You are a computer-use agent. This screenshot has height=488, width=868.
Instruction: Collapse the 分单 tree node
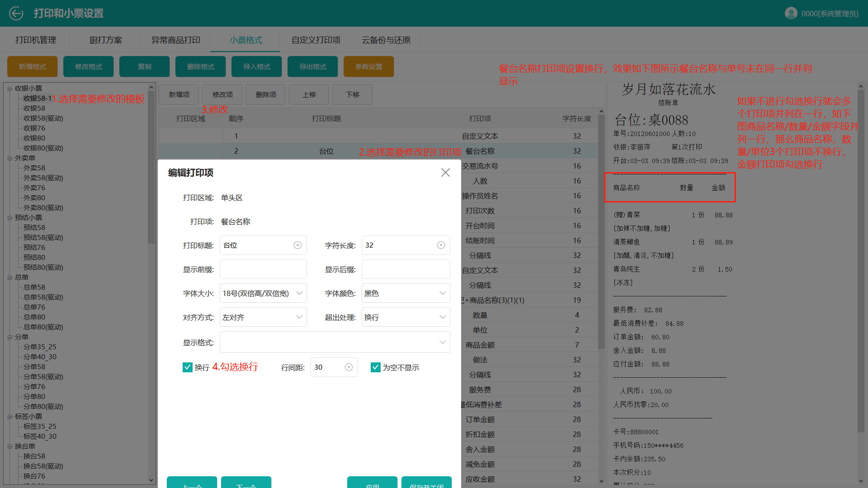click(x=10, y=337)
